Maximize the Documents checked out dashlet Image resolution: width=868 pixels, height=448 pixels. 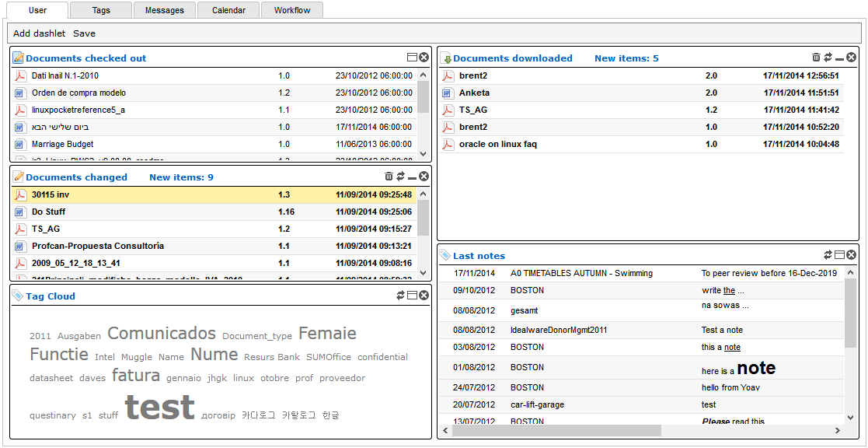coord(411,56)
